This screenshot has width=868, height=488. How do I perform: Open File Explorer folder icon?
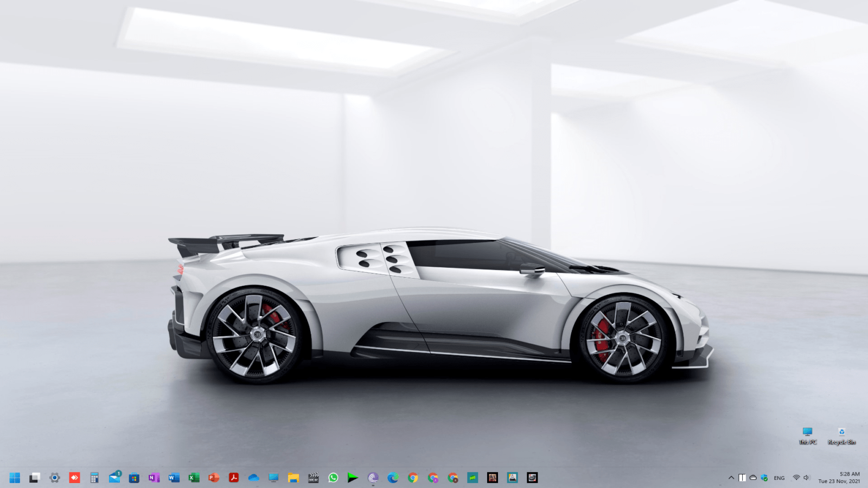pos(293,478)
